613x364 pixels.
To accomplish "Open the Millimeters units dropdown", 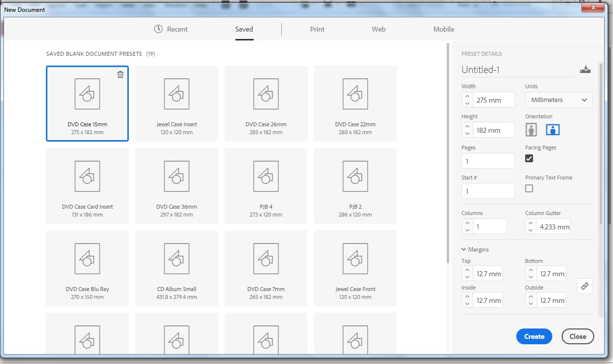I will 559,100.
